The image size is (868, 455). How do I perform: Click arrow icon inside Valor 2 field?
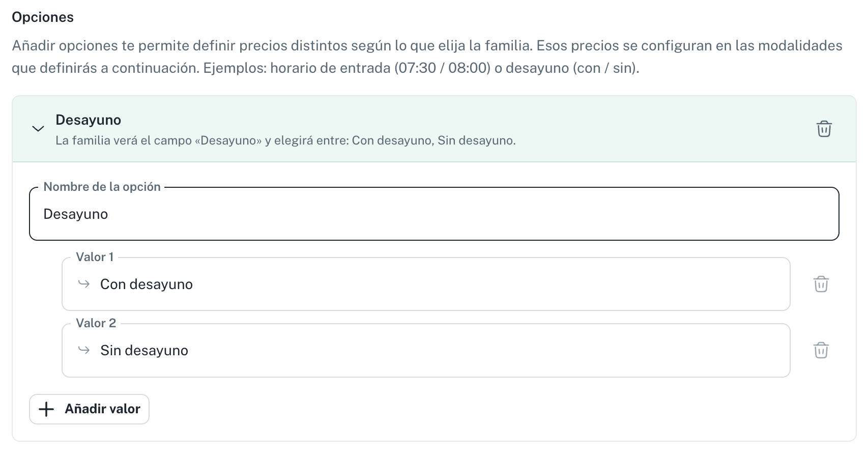point(84,350)
